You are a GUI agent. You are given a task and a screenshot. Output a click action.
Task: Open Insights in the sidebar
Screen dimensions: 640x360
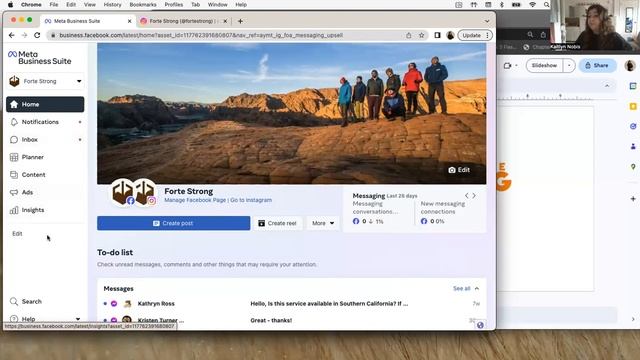tap(33, 210)
